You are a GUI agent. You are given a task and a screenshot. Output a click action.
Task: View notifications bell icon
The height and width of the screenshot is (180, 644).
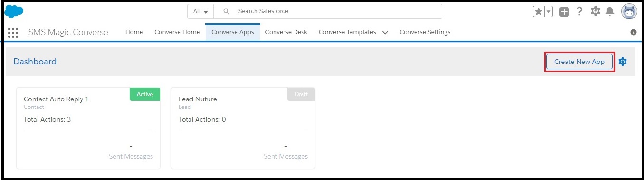pos(610,11)
